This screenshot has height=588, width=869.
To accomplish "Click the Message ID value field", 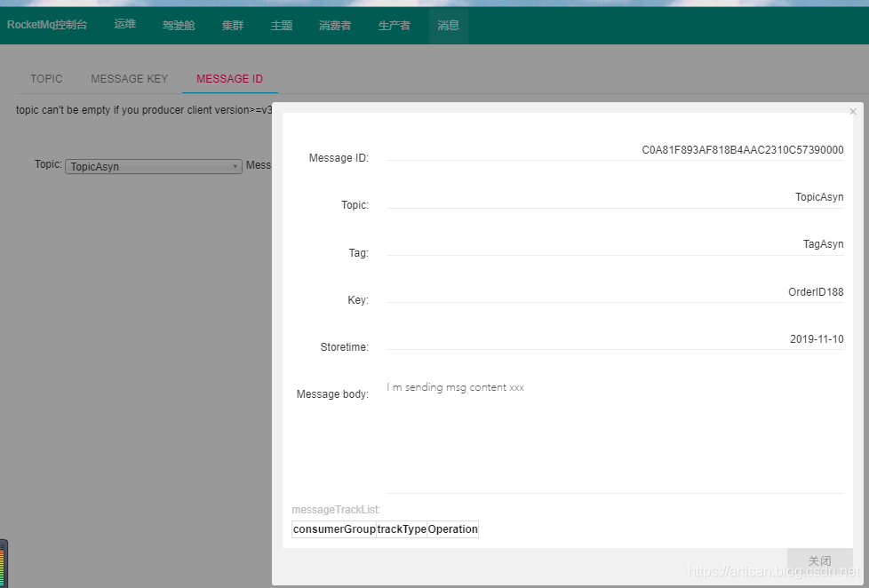I will [x=615, y=151].
